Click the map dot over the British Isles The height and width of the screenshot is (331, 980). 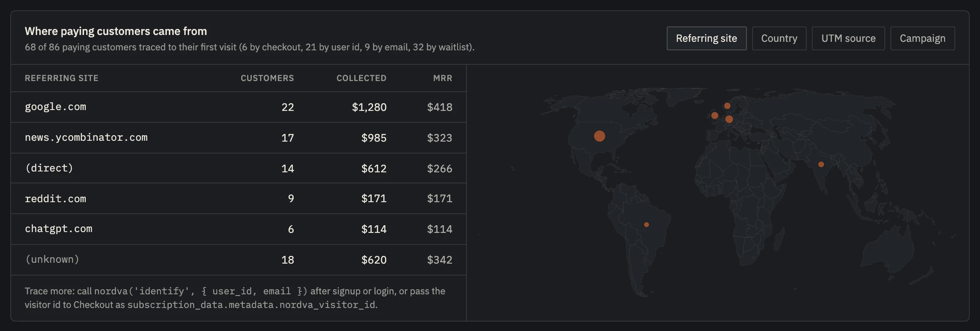coord(715,115)
